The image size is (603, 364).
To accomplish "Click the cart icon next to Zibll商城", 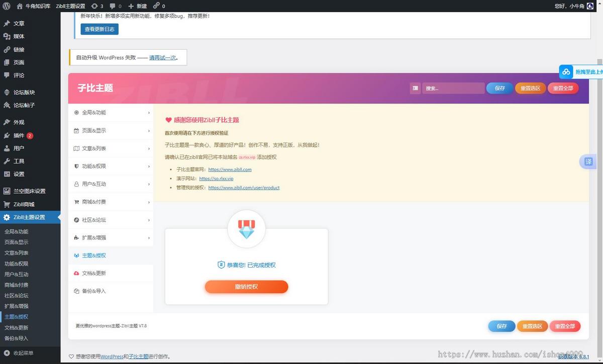I will click(x=7, y=204).
